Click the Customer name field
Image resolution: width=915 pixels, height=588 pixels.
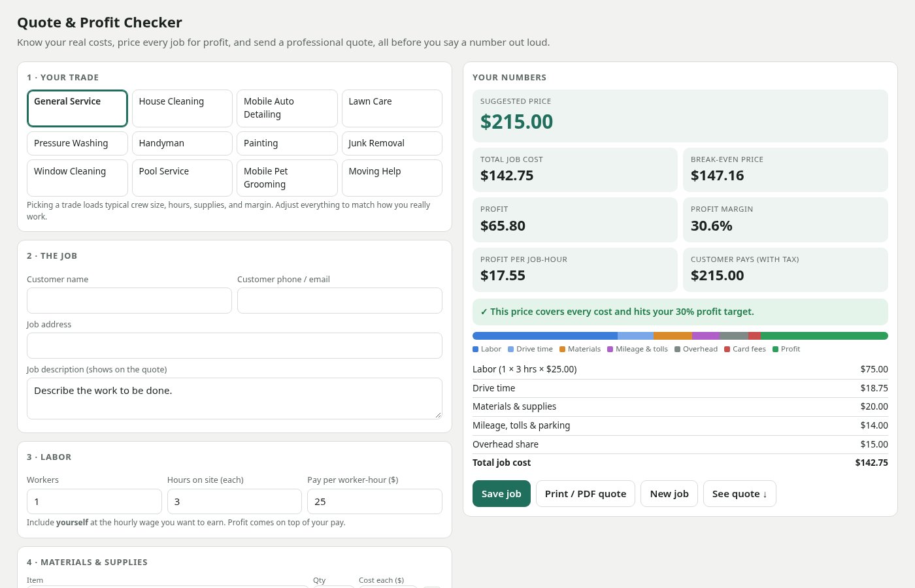[129, 301]
